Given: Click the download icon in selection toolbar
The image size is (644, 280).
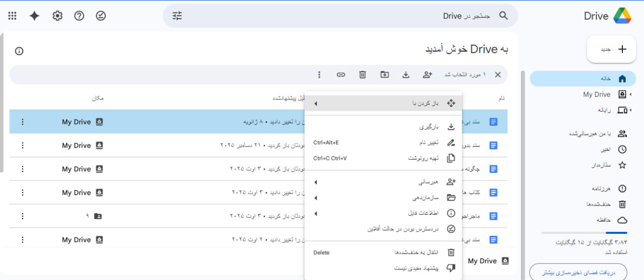Looking at the screenshot, I should 406,75.
